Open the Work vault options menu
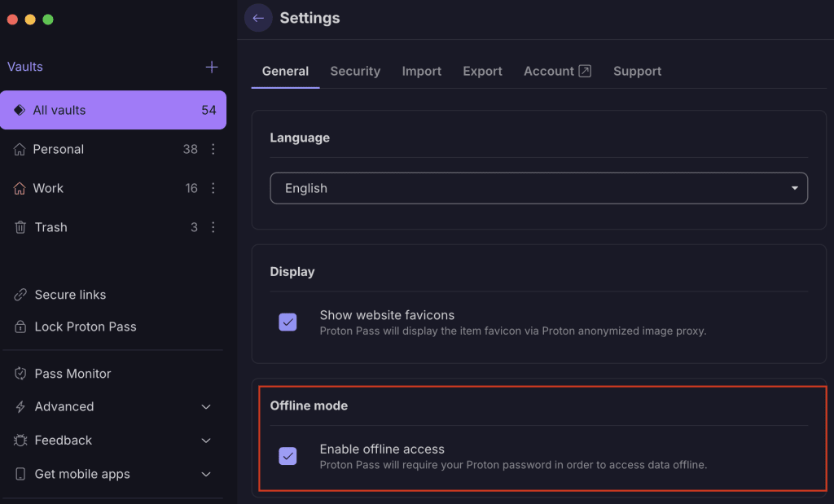 (213, 188)
